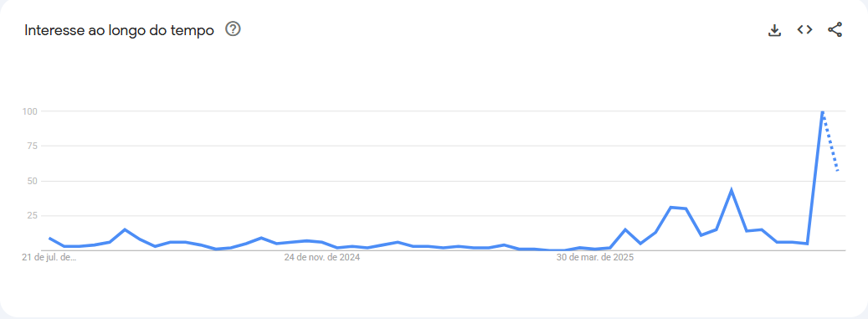Select the "Interesse ao longo do tempo" title
Viewport: 868px width, 319px height.
[x=119, y=30]
